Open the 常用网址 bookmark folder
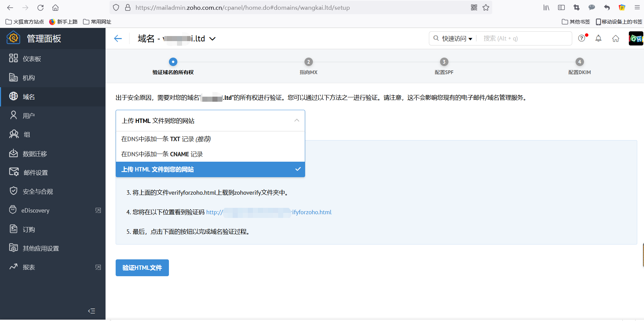Screen dimensions: 644x321 (97, 22)
